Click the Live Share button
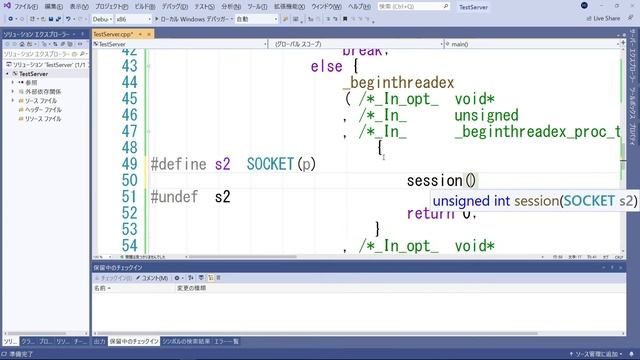This screenshot has height=360, width=640. point(603,18)
